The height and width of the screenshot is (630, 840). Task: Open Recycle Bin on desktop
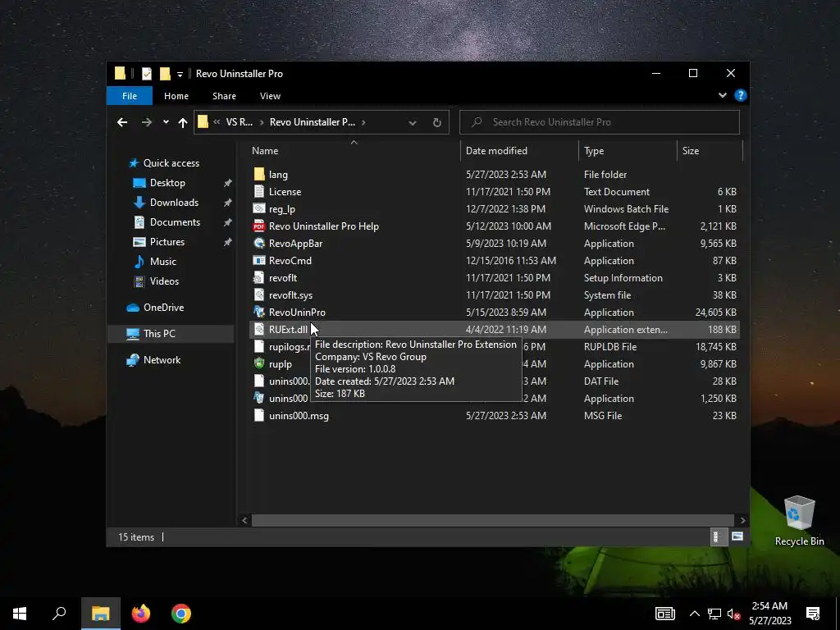799,521
